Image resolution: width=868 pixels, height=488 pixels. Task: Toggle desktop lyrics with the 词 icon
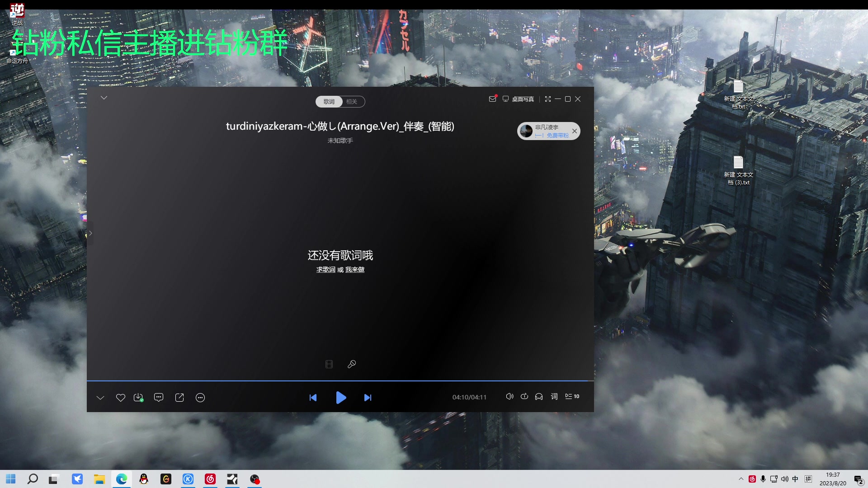tap(554, 396)
